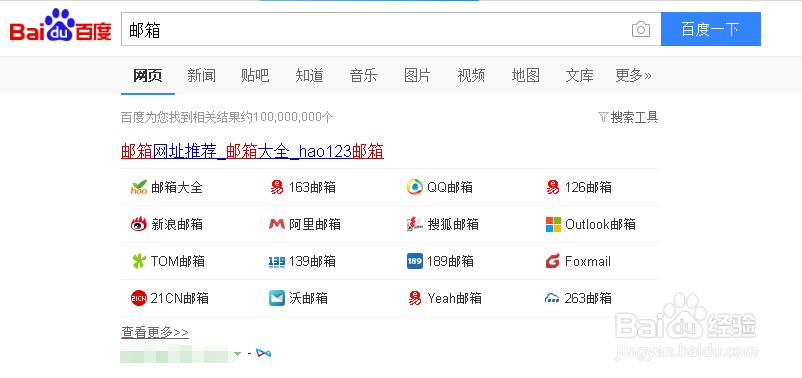802x378 pixels.
Task: Click the Outlook Microsoft logo icon
Action: point(553,224)
